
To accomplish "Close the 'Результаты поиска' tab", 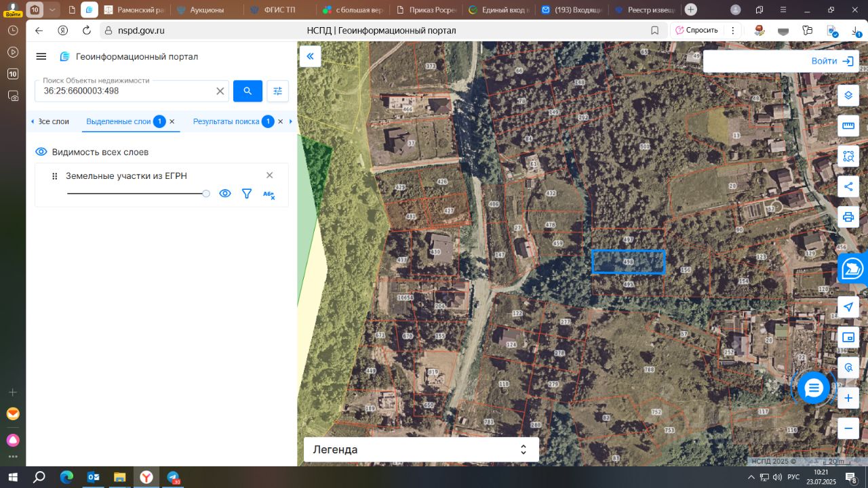I will pos(280,121).
